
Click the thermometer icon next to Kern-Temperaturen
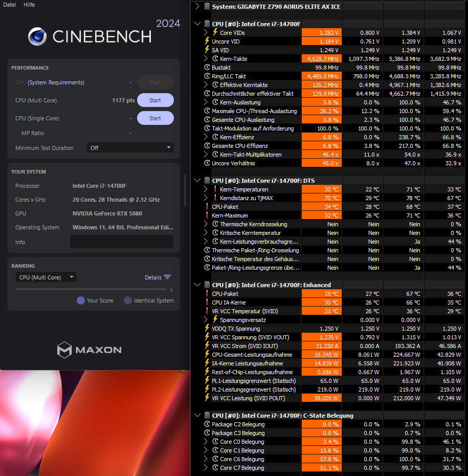tap(215, 189)
